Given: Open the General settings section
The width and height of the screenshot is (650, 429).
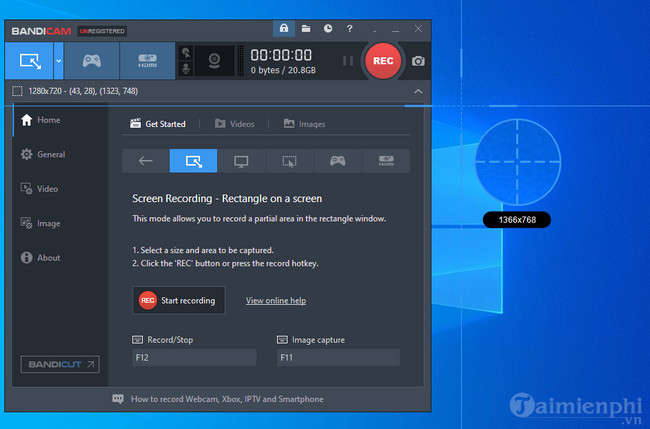Looking at the screenshot, I should (43, 154).
